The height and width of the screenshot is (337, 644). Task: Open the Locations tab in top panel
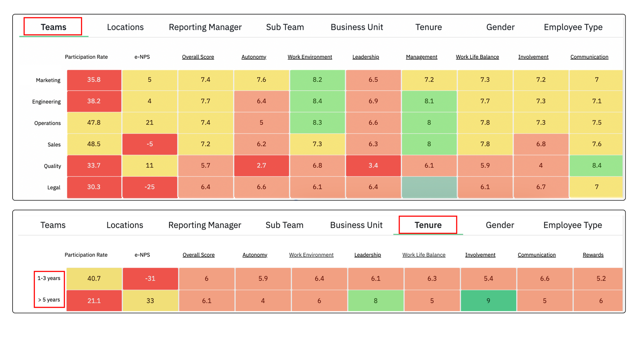[125, 27]
